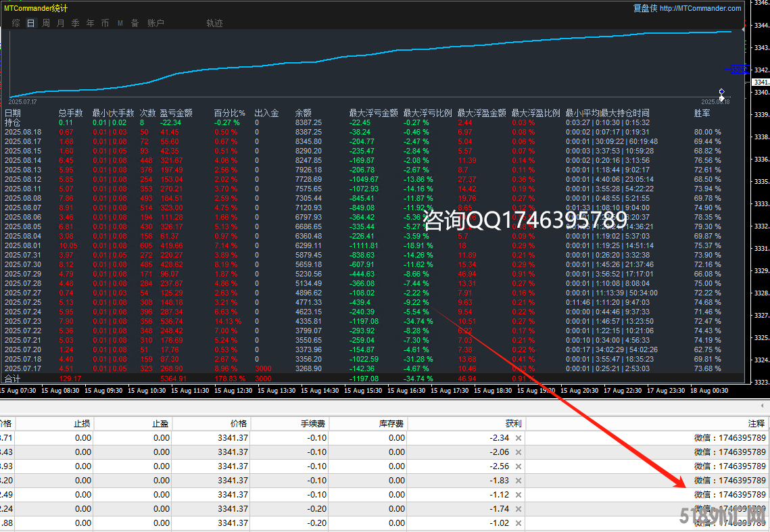Close the order with profit -1.12
This screenshot has width=770, height=532.
pyautogui.click(x=519, y=494)
